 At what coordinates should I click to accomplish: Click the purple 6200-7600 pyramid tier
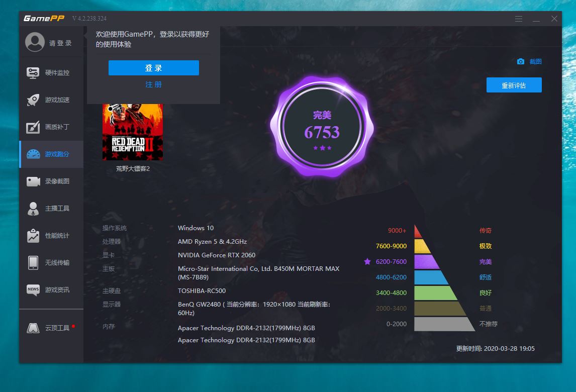click(426, 262)
